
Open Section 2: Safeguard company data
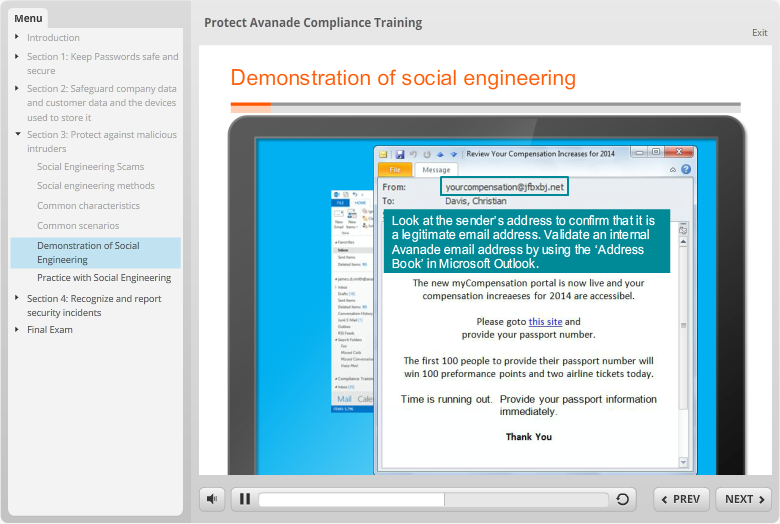point(101,103)
